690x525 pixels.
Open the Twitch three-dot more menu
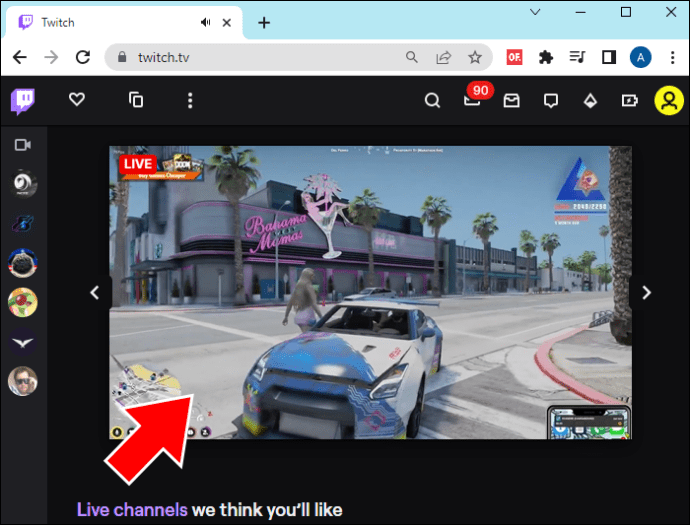click(190, 100)
